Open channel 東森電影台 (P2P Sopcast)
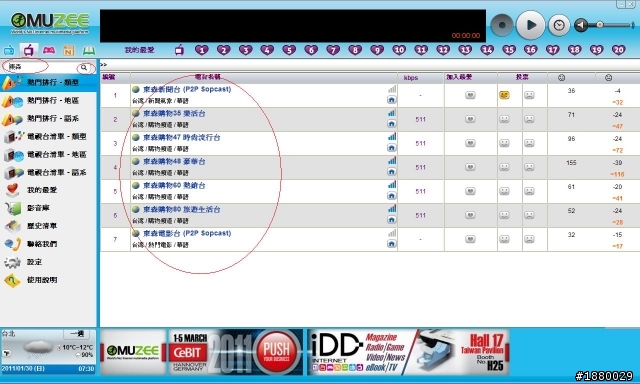Image resolution: width=640 pixels, height=384 pixels. [x=187, y=233]
